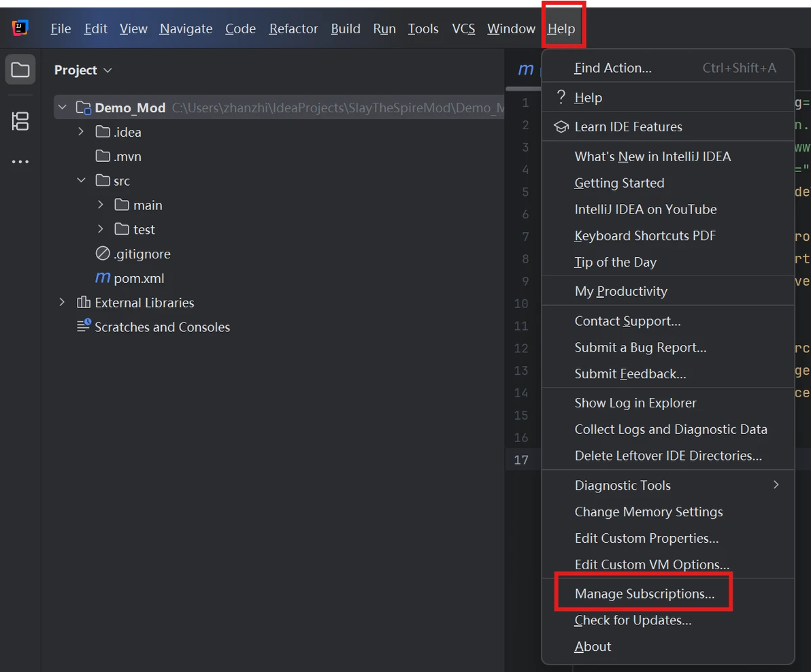
Task: Open the Run menu
Action: coord(384,29)
